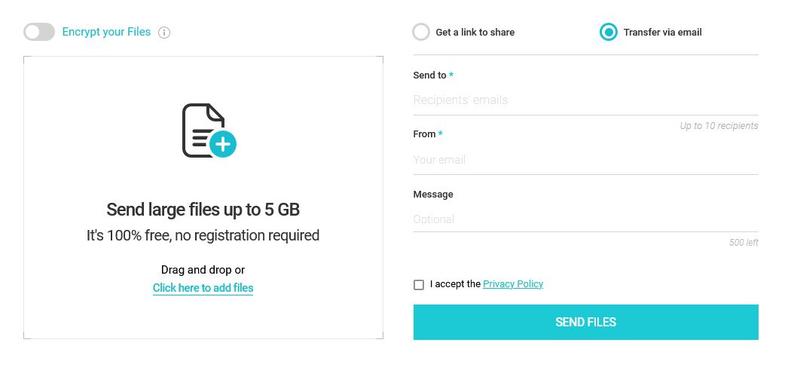Click the Message field label

(433, 194)
